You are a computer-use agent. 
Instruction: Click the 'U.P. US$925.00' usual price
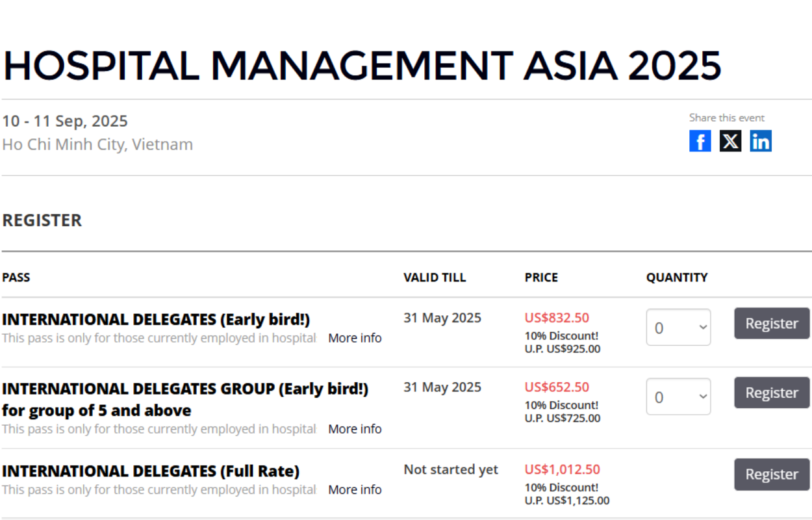point(563,349)
